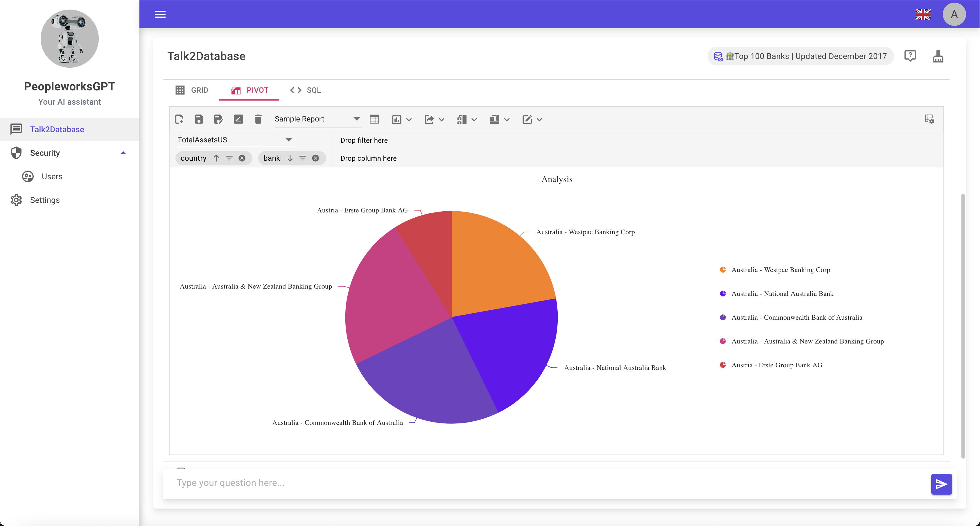This screenshot has height=526, width=980.
Task: Open Talk2Database in sidebar
Action: (70, 129)
